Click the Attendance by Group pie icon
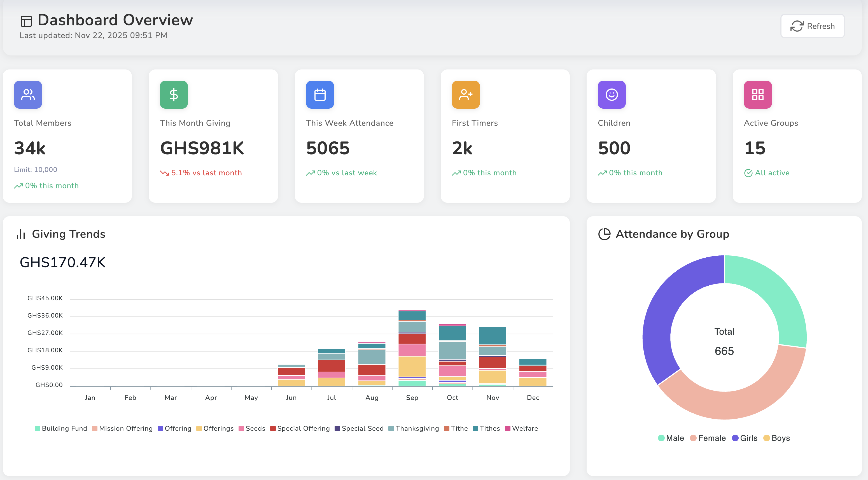Screen dimensions: 868x480 pos(604,234)
